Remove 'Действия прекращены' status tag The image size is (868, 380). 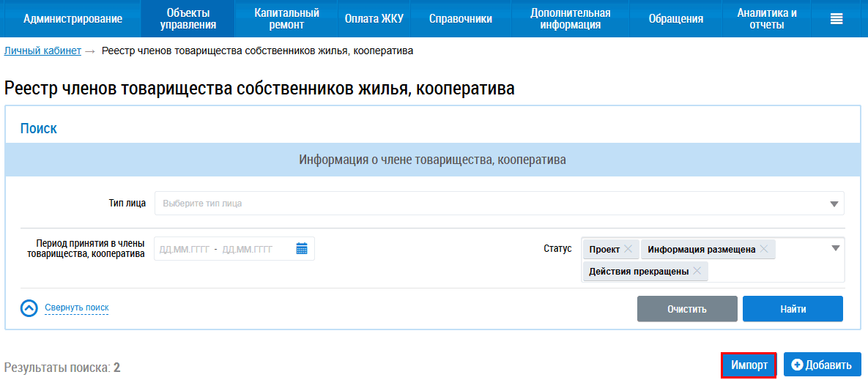697,272
